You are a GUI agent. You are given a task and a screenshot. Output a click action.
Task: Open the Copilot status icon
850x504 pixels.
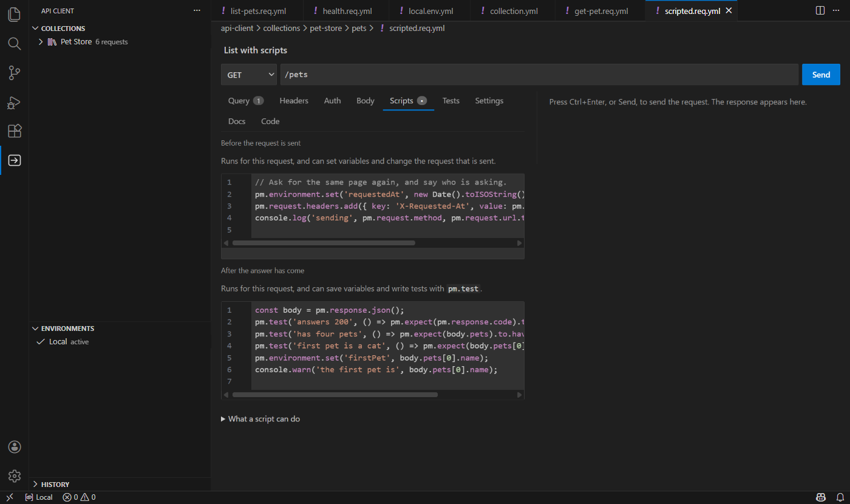click(x=821, y=497)
